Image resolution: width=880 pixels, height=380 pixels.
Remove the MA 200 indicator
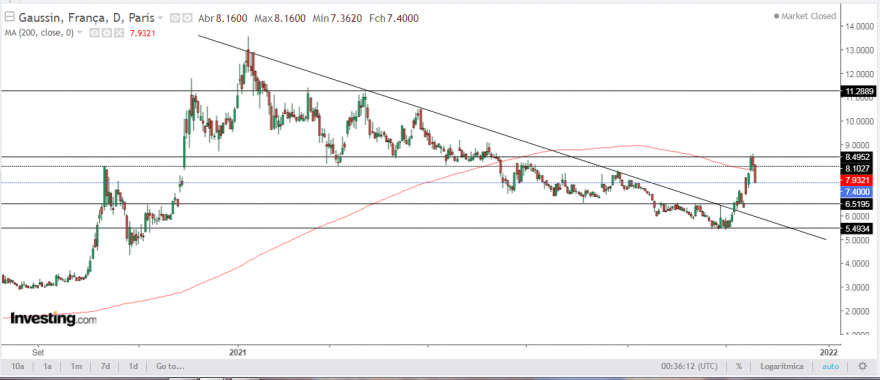tap(118, 33)
